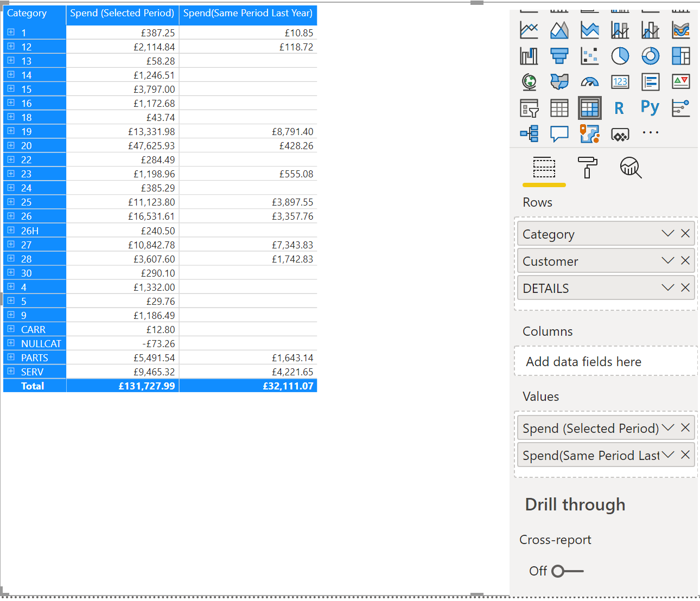Expand the CARR category row
The height and width of the screenshot is (601, 700).
click(x=11, y=329)
